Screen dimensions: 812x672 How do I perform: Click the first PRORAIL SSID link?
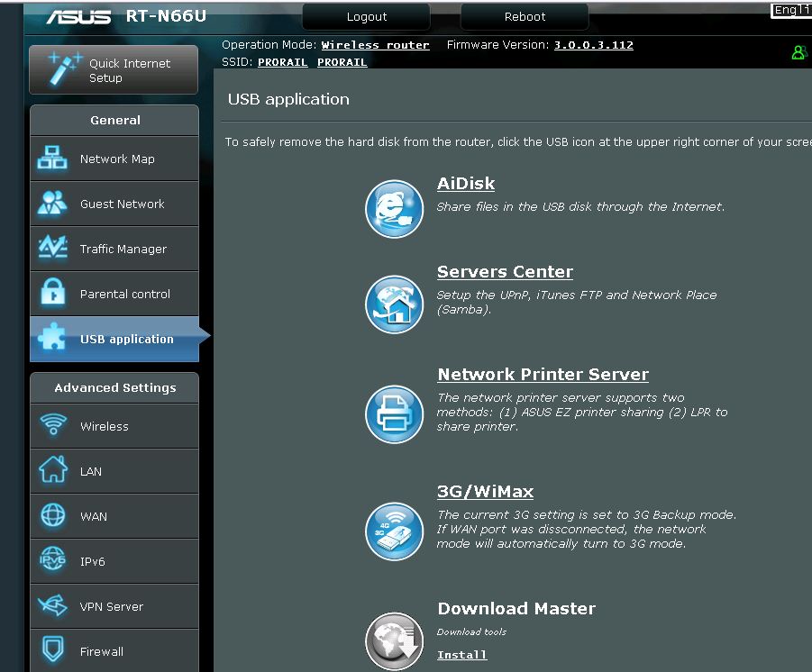coord(283,62)
